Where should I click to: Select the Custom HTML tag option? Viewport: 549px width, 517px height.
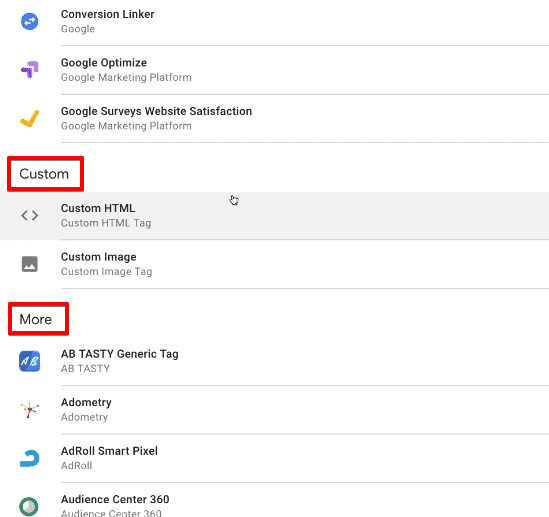(274, 216)
